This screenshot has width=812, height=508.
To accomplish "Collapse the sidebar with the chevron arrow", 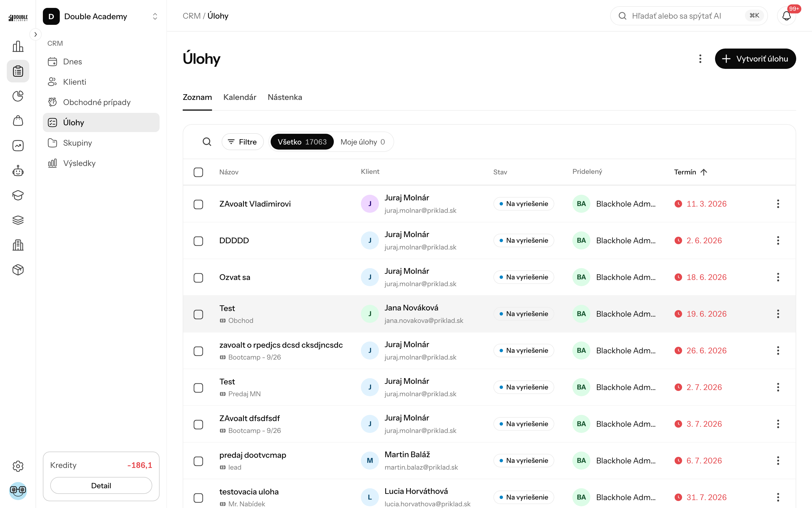I will tap(36, 34).
